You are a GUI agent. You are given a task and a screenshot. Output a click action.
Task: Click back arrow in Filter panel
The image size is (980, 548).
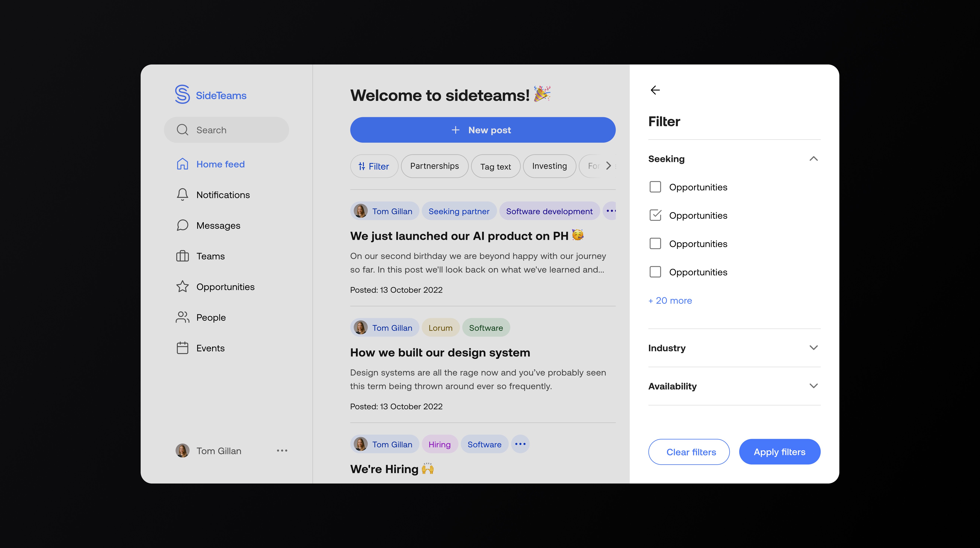(655, 90)
